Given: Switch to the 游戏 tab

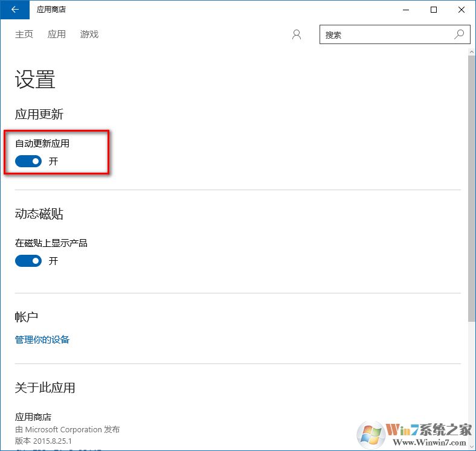Looking at the screenshot, I should (x=89, y=34).
